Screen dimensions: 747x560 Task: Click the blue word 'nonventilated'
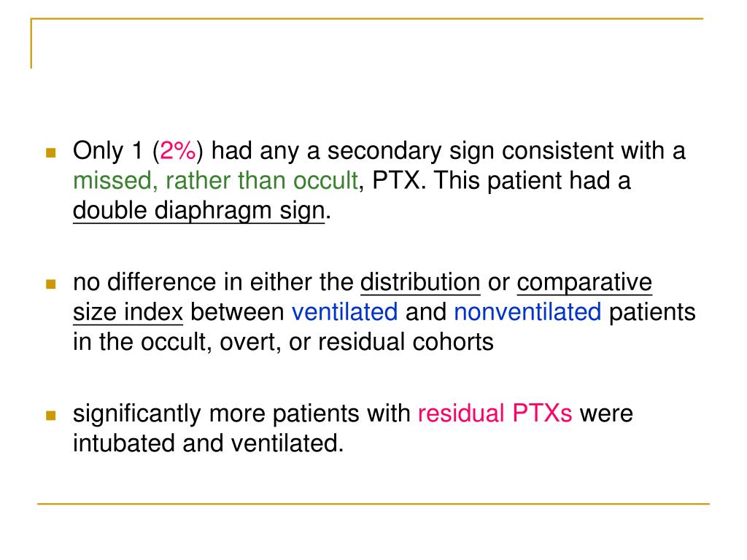click(527, 312)
